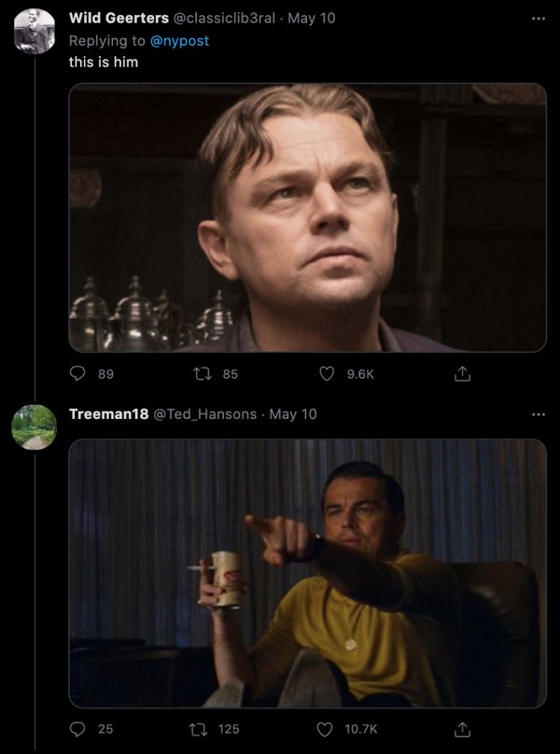
Task: Open the May 10 timestamp on Treeman18's tweet
Action: click(x=293, y=414)
